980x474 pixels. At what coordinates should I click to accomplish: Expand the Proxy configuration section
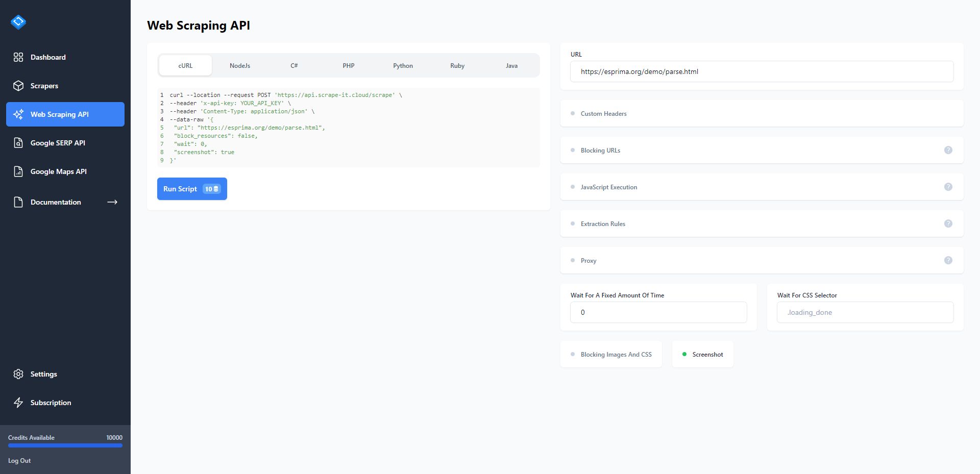point(588,260)
